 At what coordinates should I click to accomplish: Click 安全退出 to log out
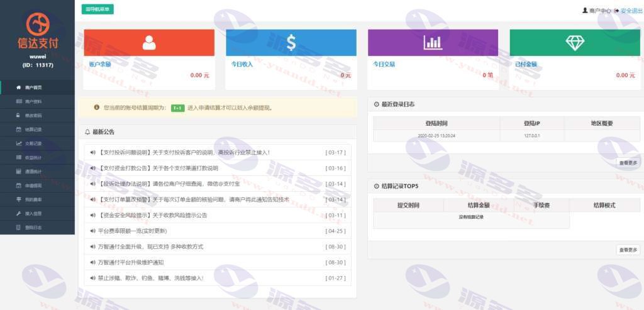coord(631,11)
